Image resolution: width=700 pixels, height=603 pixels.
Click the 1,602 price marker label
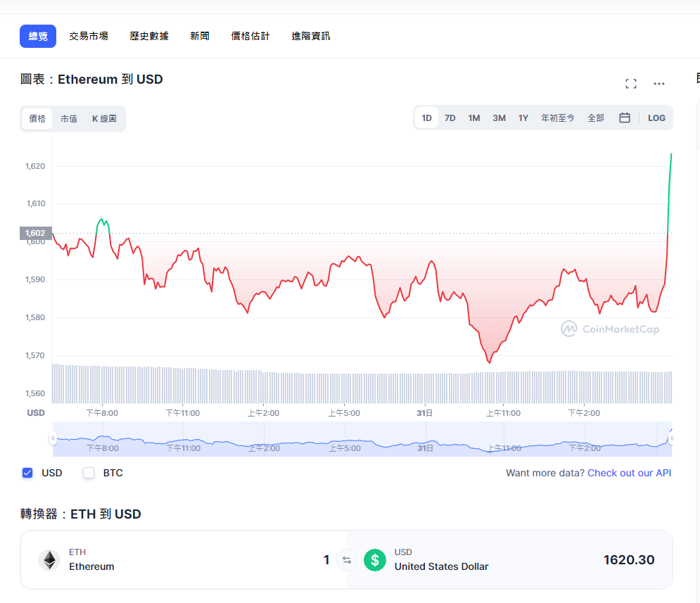[35, 233]
